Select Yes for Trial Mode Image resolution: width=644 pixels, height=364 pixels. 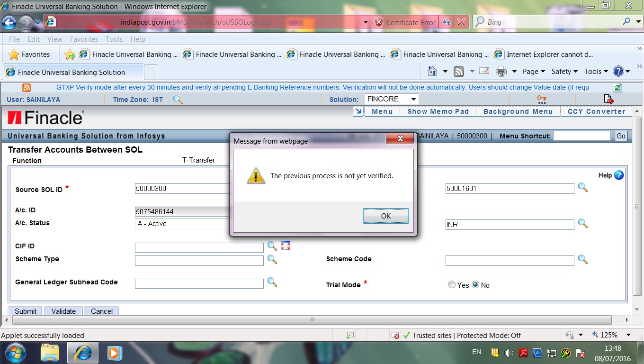pos(451,284)
